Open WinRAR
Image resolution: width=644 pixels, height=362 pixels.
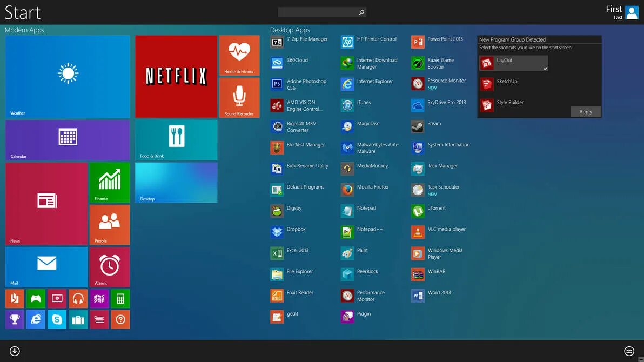pyautogui.click(x=429, y=274)
